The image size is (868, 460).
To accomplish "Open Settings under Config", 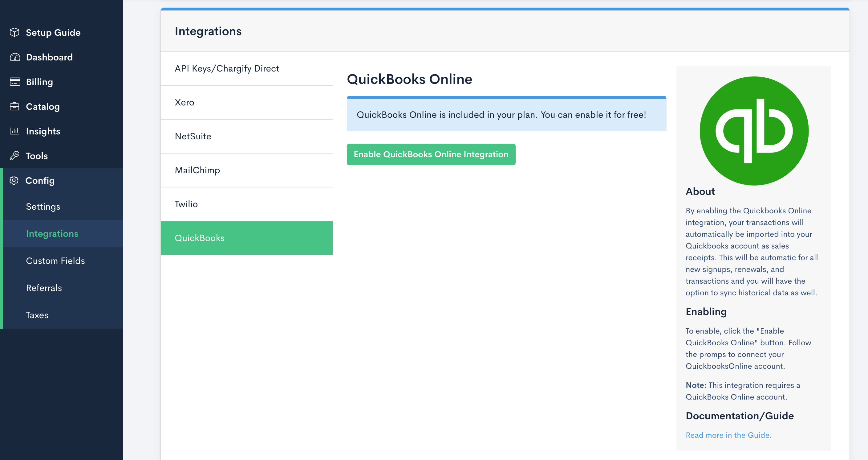I will click(63, 206).
